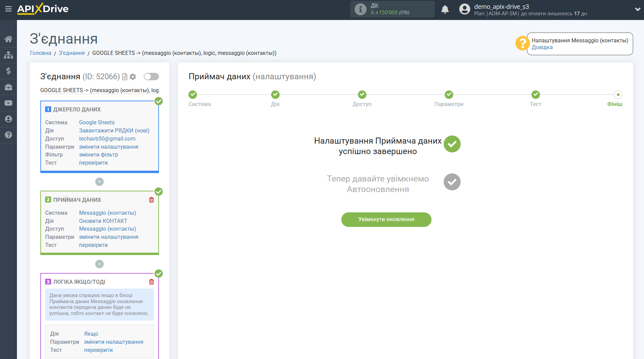Delete the Logic If/Then block
The image size is (644, 359).
pos(152,282)
